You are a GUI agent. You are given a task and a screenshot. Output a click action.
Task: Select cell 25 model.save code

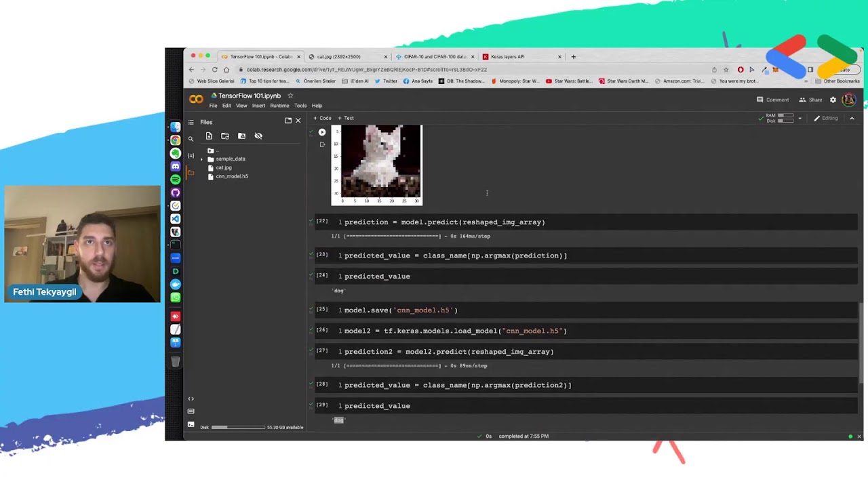401,310
